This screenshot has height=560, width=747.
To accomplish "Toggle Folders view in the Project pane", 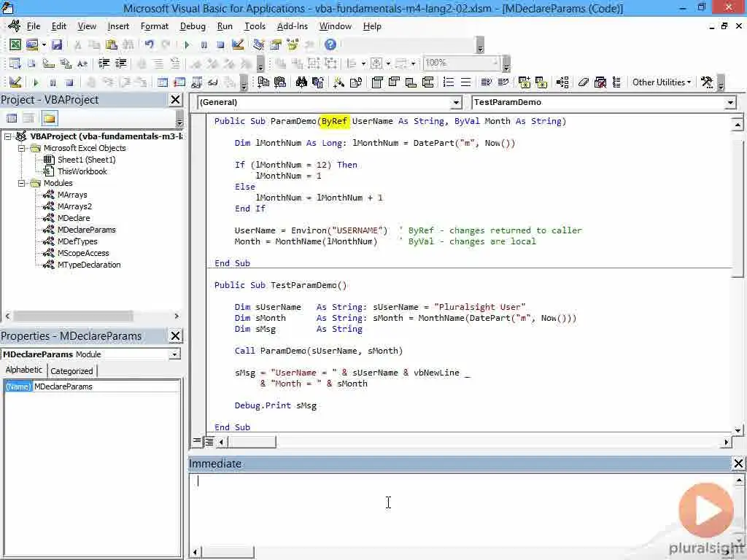I will pos(49,118).
